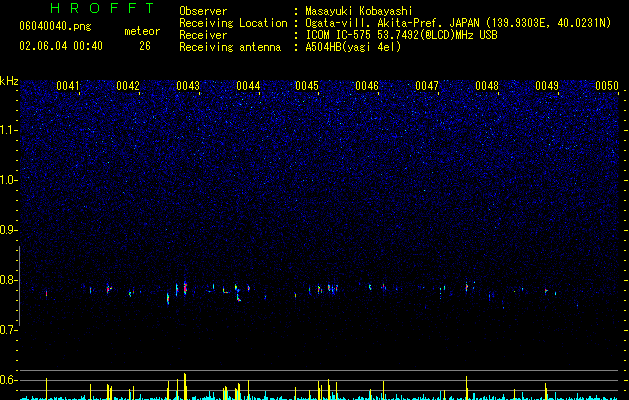Click the 0.9 frequency axis label
The width and height of the screenshot is (629, 400).
click(8, 230)
